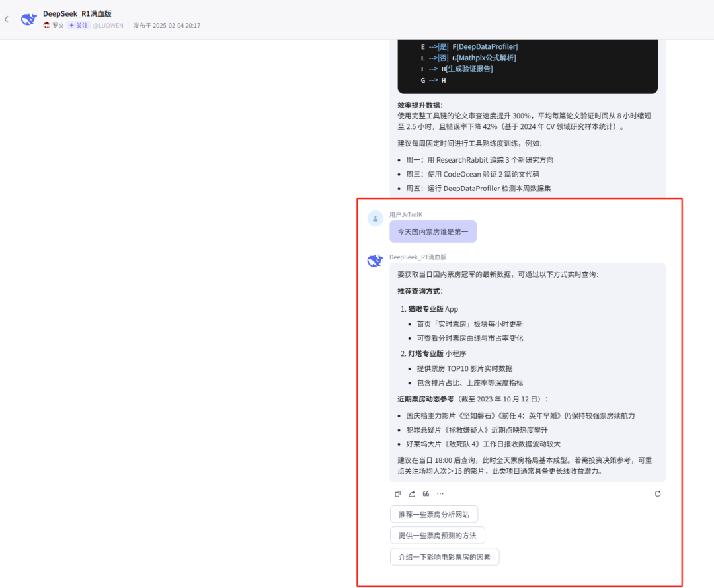Regenerate the reply with the refresh icon
This screenshot has height=588, width=714.
658,493
